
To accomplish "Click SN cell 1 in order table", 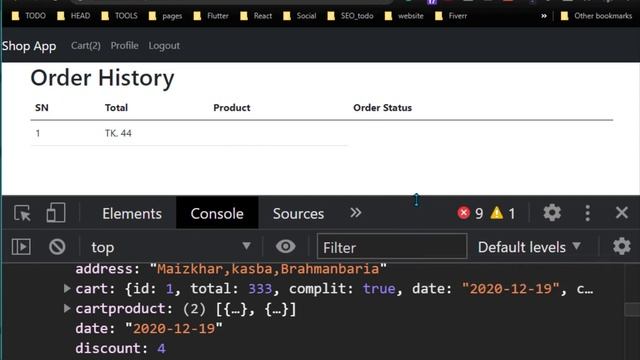I will pyautogui.click(x=38, y=133).
